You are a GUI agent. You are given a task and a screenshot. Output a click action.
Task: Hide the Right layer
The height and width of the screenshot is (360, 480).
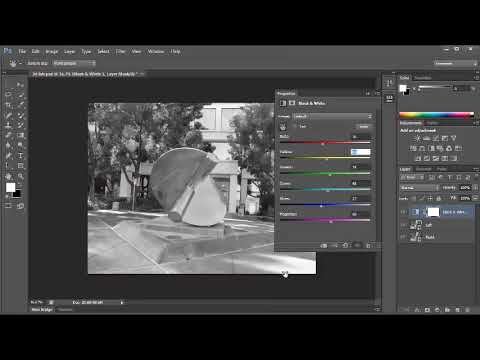tap(403, 237)
